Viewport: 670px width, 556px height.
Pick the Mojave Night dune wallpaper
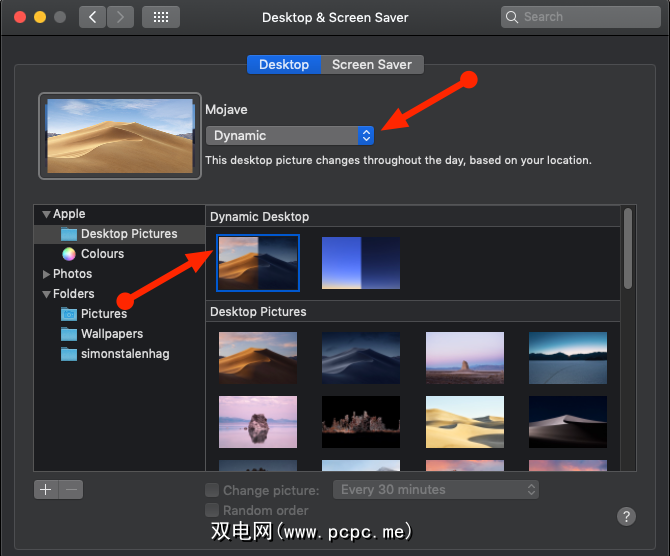(361, 358)
